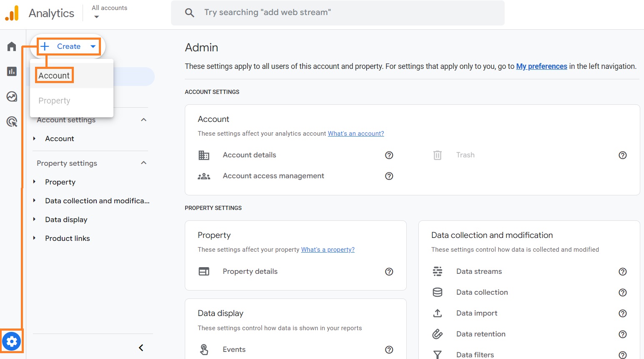Click the Data retention paperclip icon
This screenshot has height=359, width=644.
pos(438,334)
